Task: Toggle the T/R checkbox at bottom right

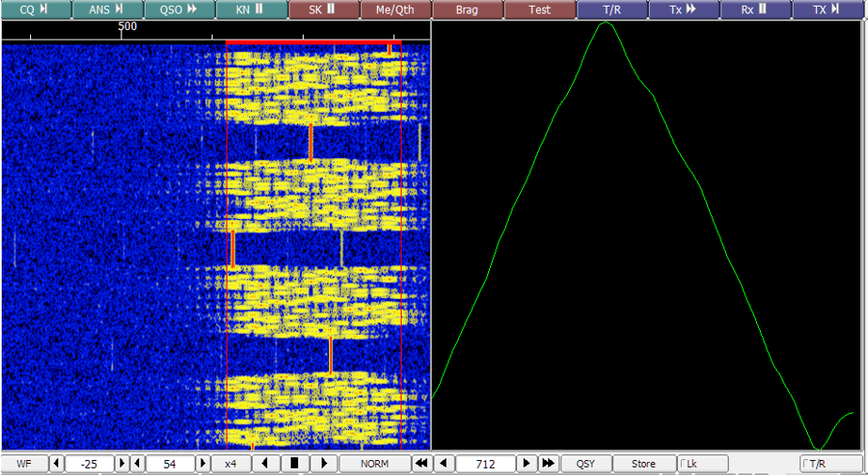Action: (832, 464)
